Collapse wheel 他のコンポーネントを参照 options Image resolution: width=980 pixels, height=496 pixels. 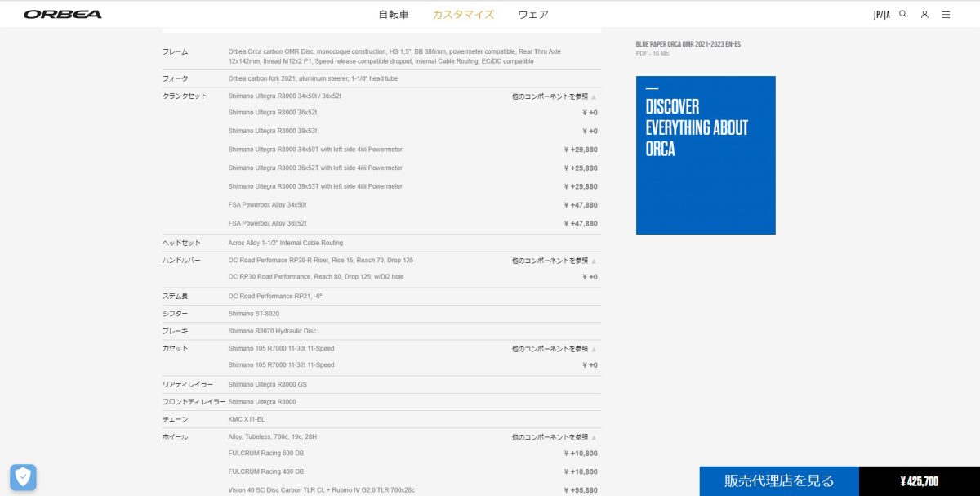pos(555,437)
